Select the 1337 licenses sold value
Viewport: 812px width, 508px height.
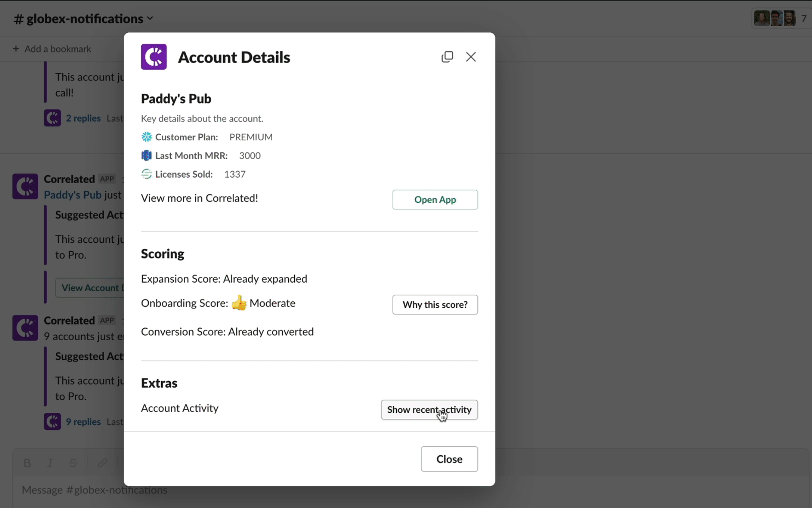point(235,174)
